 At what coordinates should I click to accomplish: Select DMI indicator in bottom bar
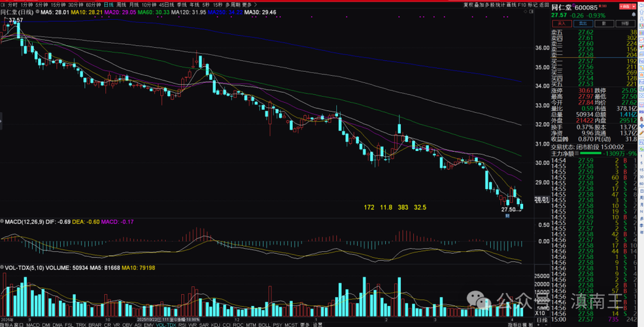point(46,324)
